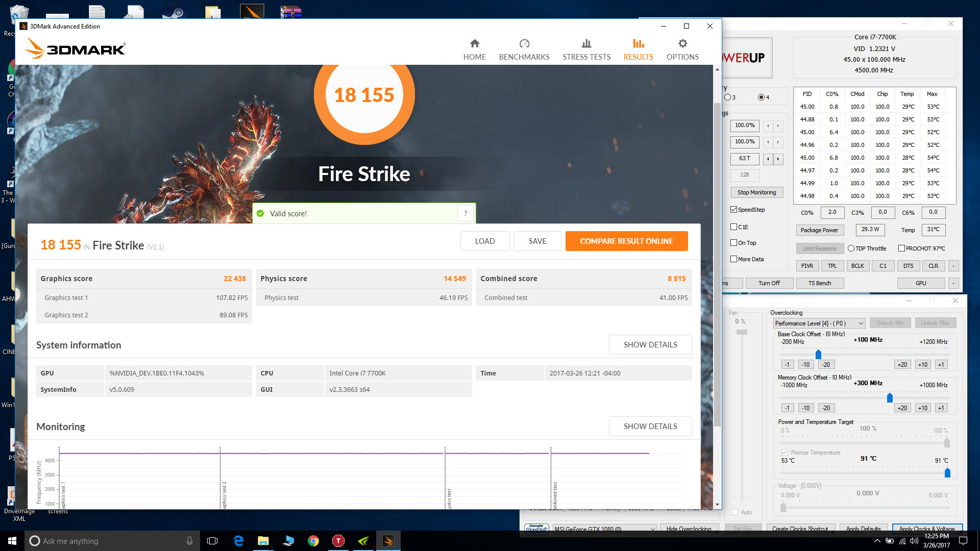The width and height of the screenshot is (980, 551).
Task: Click the C1 button in ThrottleStop
Action: point(883,266)
